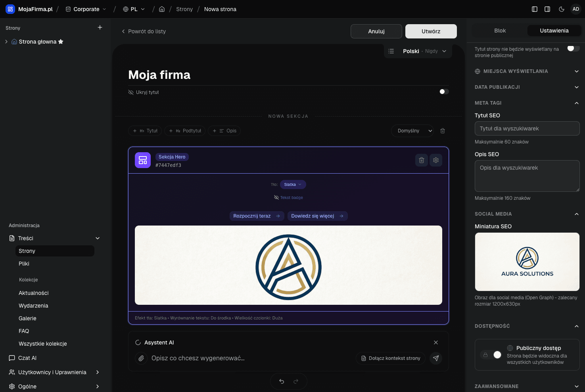Click the purple Sekcja Hero block icon
This screenshot has height=392, width=585.
tap(143, 160)
